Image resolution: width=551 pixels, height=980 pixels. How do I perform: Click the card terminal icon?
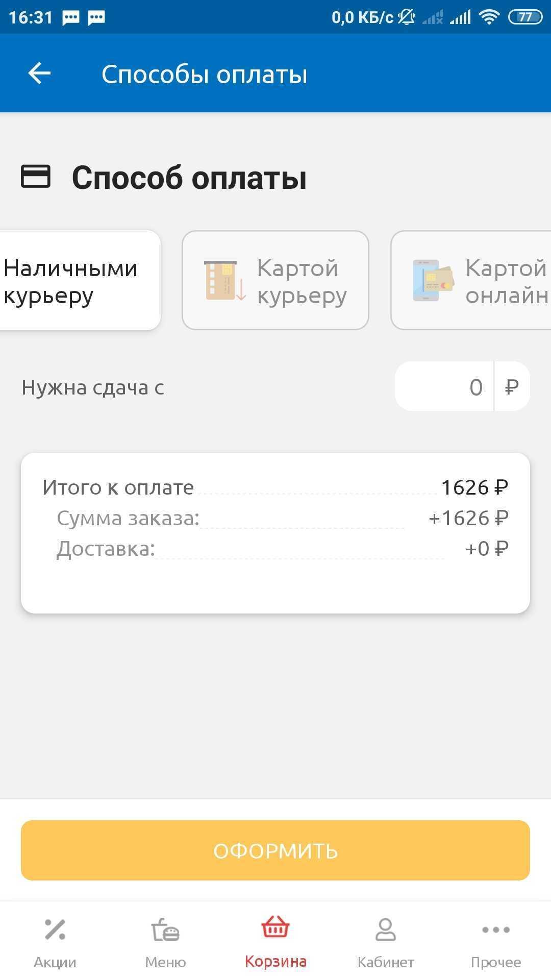(x=225, y=280)
